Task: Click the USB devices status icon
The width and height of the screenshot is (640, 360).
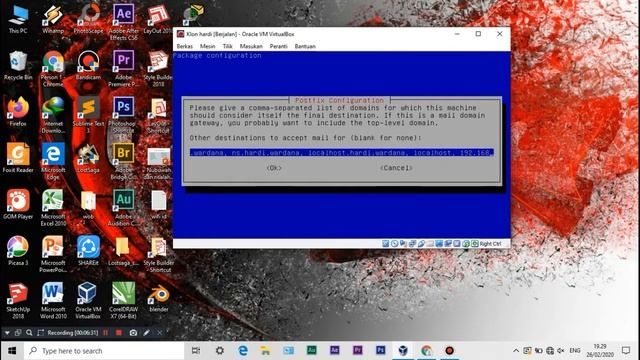Action: 421,244
